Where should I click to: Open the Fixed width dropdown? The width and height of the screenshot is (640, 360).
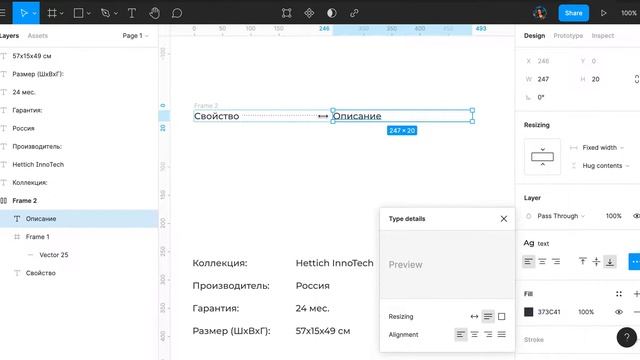[x=603, y=147]
